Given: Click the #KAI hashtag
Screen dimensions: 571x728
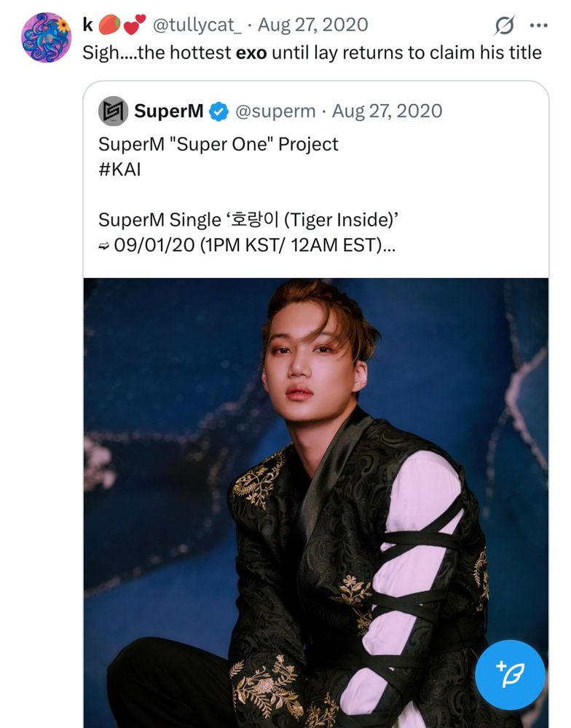Looking at the screenshot, I should (x=119, y=169).
